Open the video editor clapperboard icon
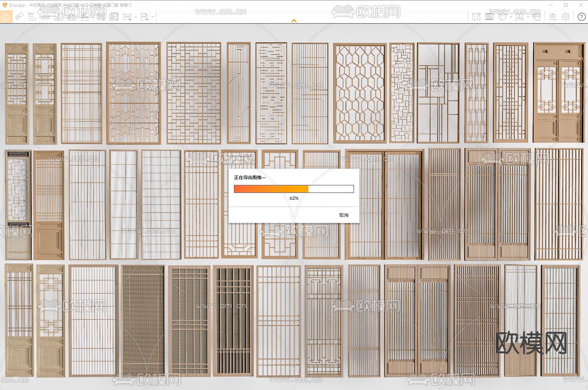The image size is (588, 390). point(85,17)
